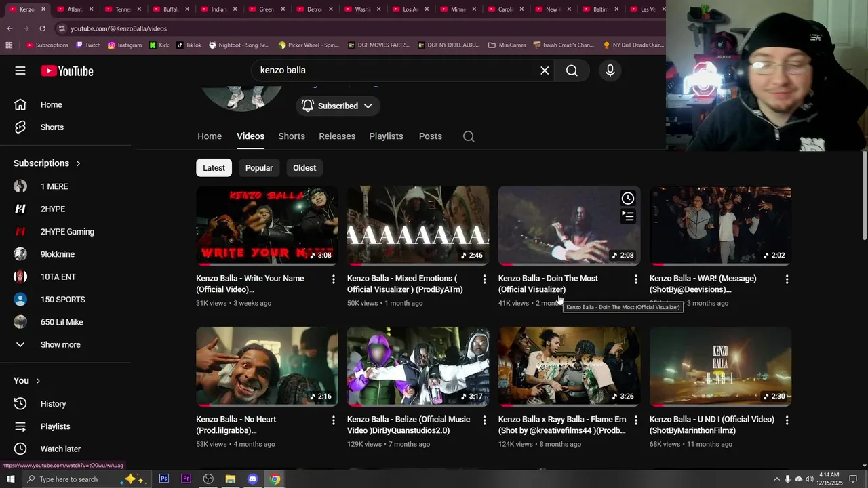Open Discord from the taskbar
The width and height of the screenshot is (868, 488).
pyautogui.click(x=253, y=479)
